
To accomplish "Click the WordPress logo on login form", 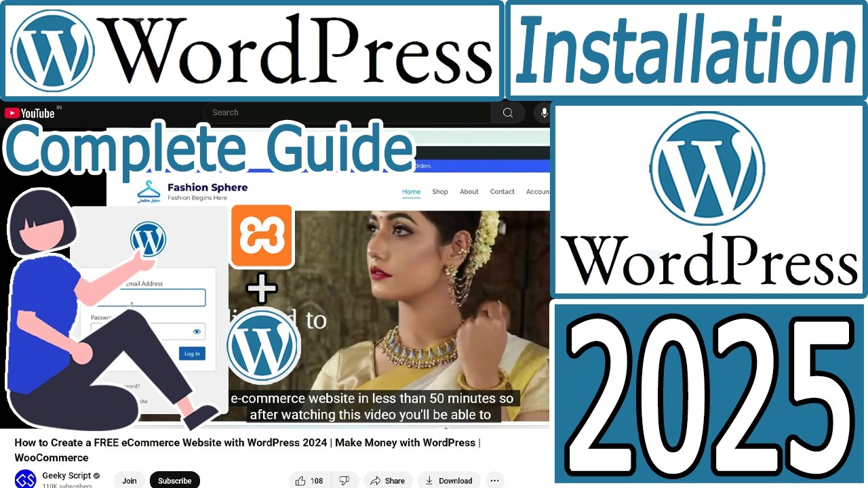I will [148, 239].
